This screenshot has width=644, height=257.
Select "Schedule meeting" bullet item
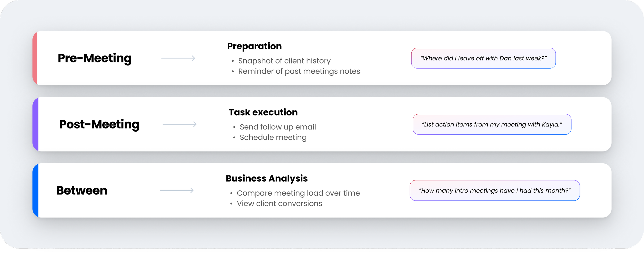273,138
